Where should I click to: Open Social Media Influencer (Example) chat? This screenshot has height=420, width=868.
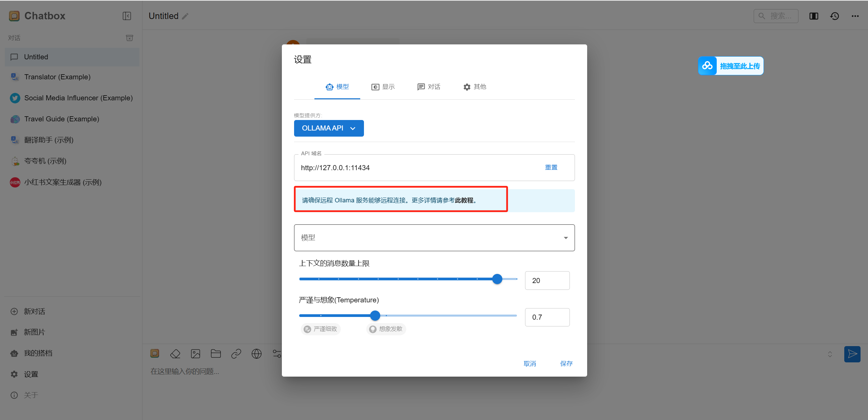pyautogui.click(x=72, y=98)
